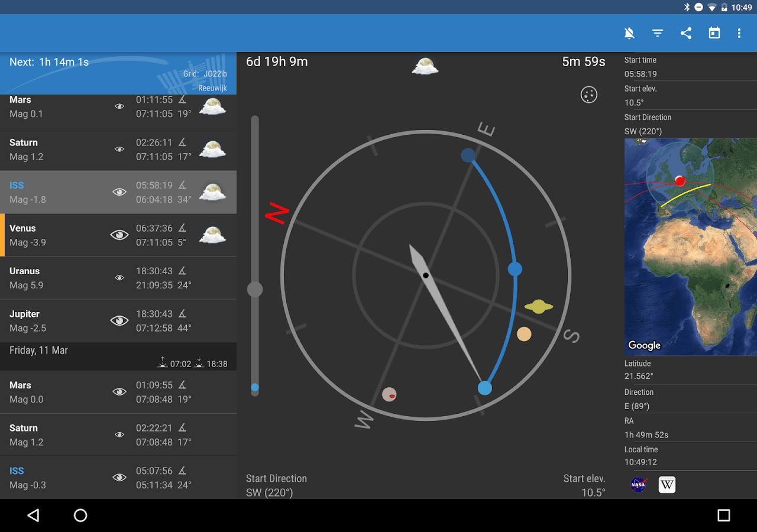Open the Wikipedia page for ISS
Viewport: 757px width, 532px height.
(x=667, y=484)
